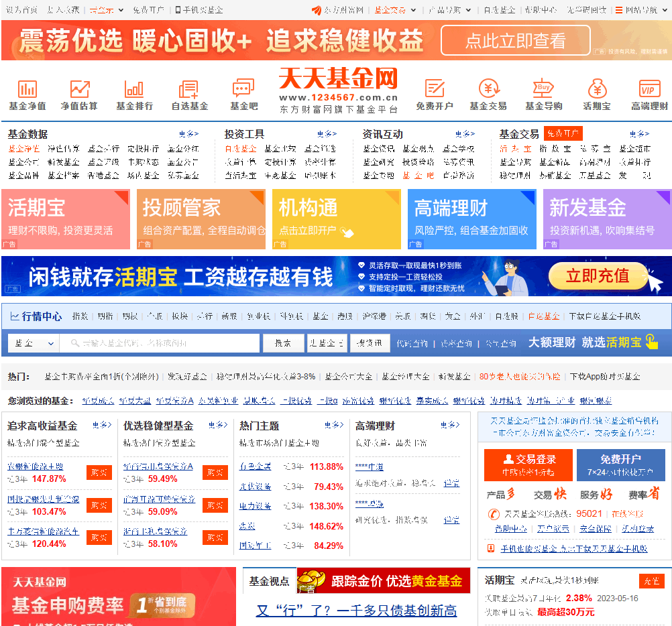Open the 基金排行 ranking icon
The width and height of the screenshot is (672, 626).
pos(134,89)
